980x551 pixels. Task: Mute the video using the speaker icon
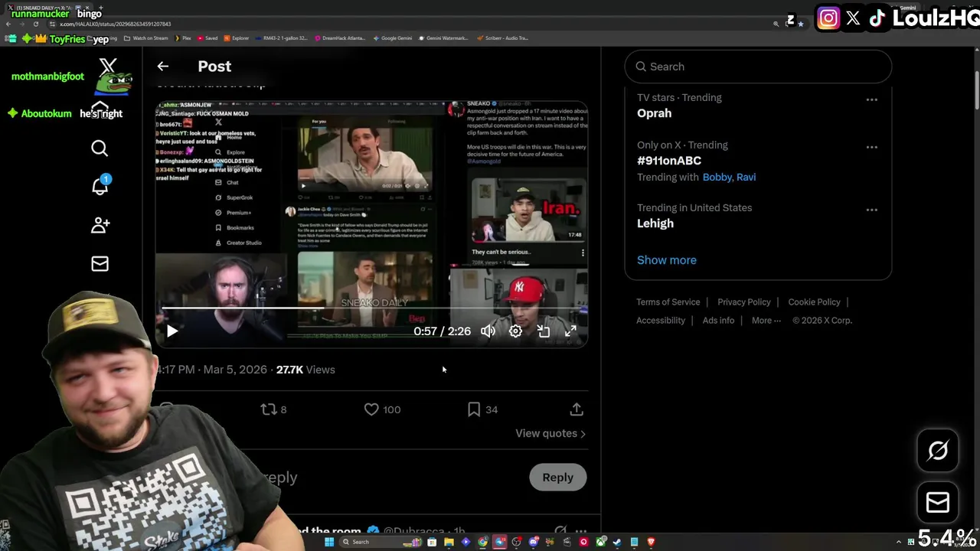(x=488, y=331)
